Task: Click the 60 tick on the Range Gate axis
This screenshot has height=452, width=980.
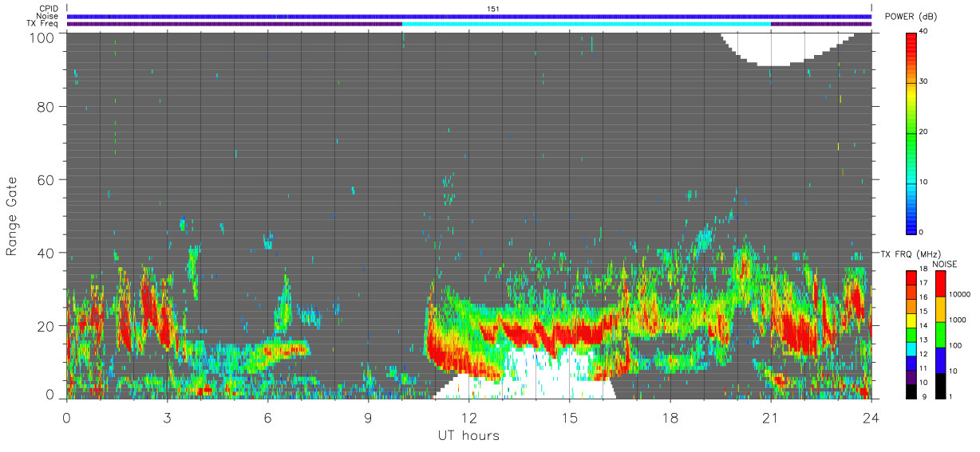Action: coord(45,179)
